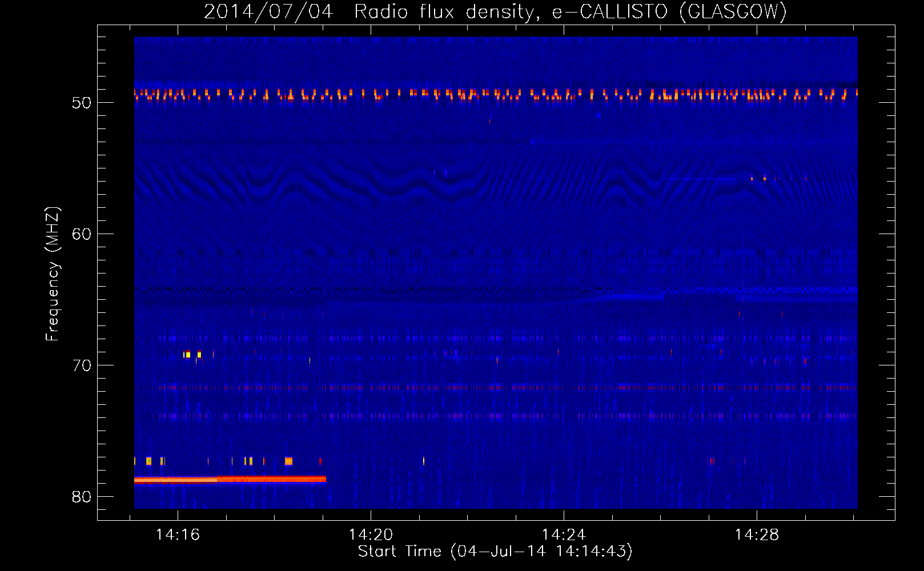This screenshot has height=571, width=924.
Task: Click the 60 frequency tick label
Action: point(82,234)
